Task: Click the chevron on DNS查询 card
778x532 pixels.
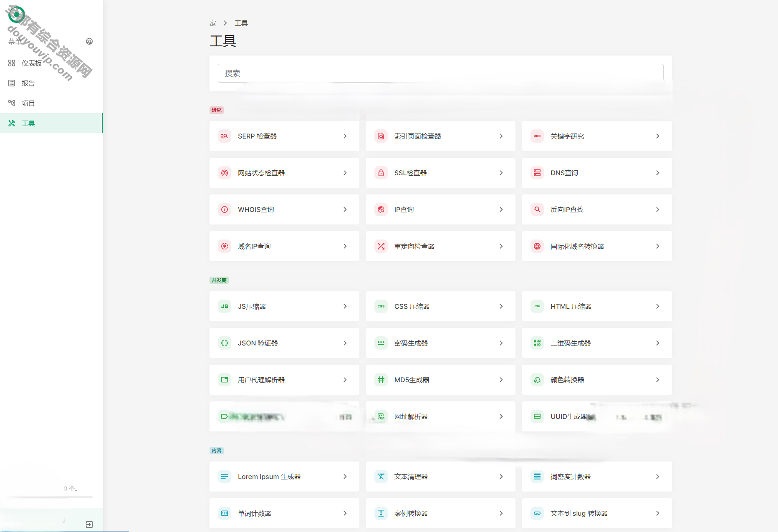Action: tap(658, 173)
